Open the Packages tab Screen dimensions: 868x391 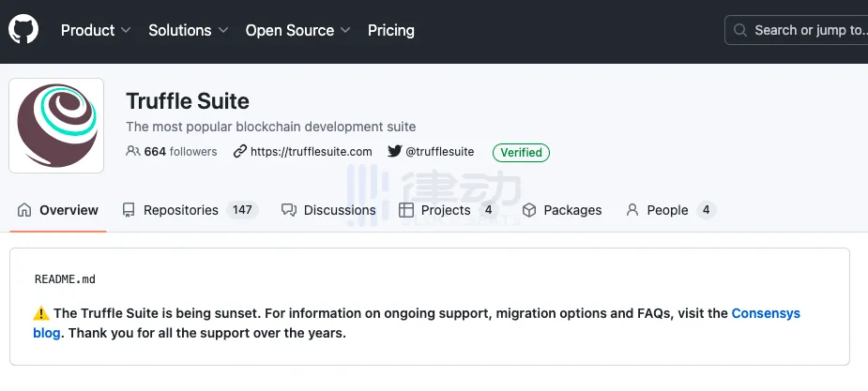562,210
